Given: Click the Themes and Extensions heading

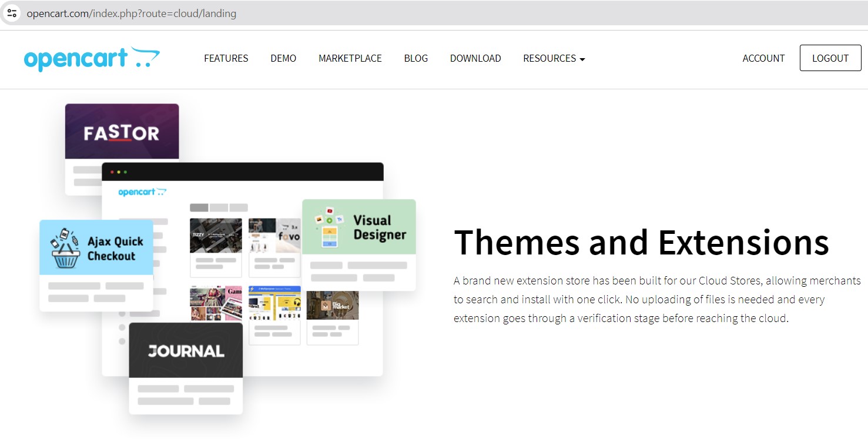Looking at the screenshot, I should pos(641,242).
